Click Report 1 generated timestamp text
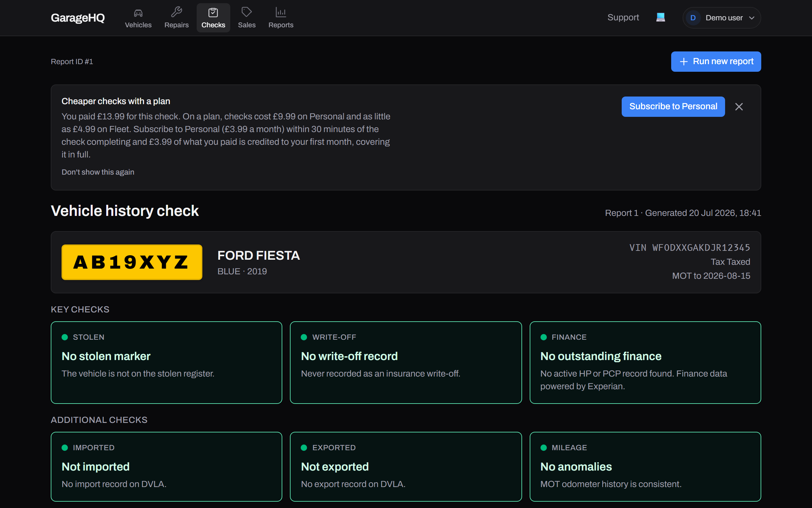The height and width of the screenshot is (508, 812). [x=683, y=213]
